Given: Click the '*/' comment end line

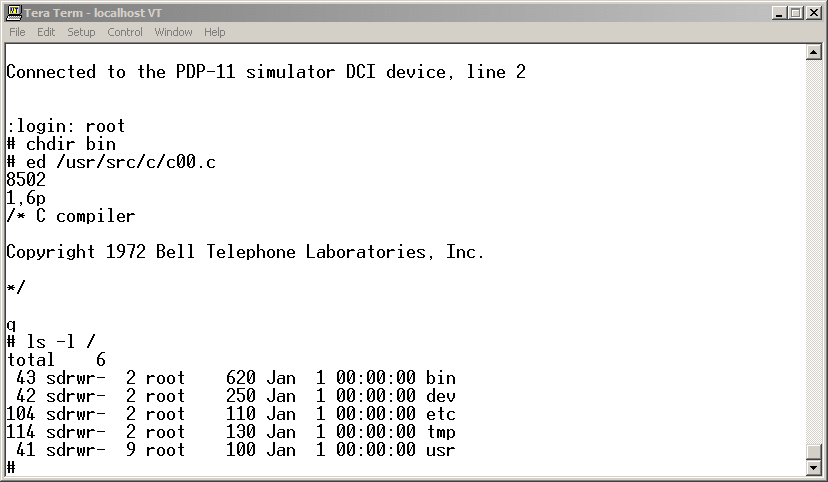Looking at the screenshot, I should tap(16, 288).
